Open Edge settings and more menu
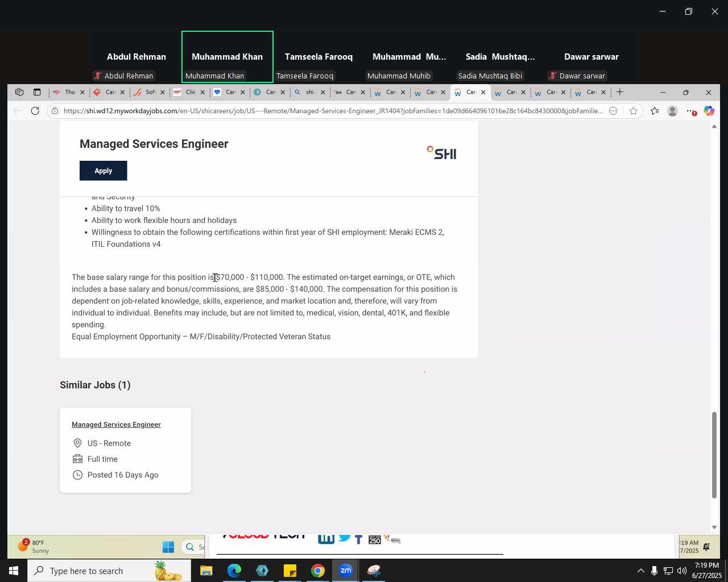The width and height of the screenshot is (728, 582). [x=690, y=111]
